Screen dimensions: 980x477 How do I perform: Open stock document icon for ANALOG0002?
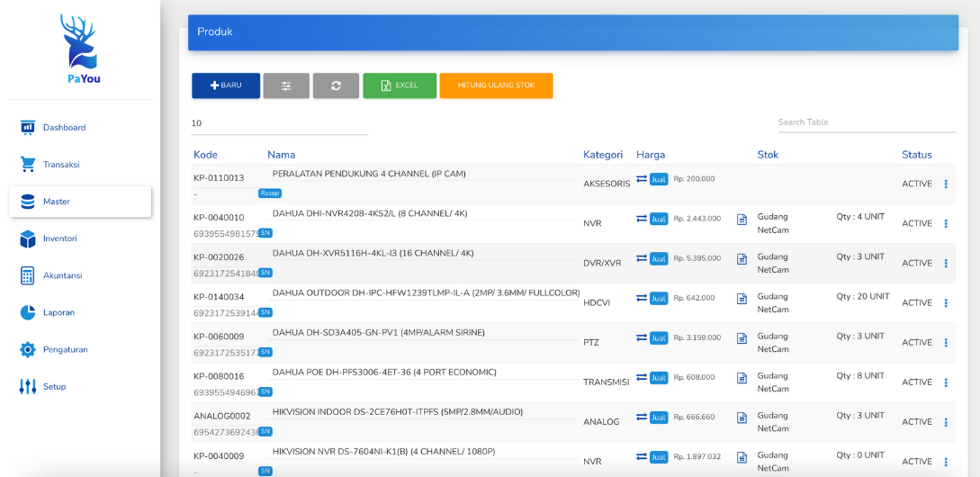[742, 418]
